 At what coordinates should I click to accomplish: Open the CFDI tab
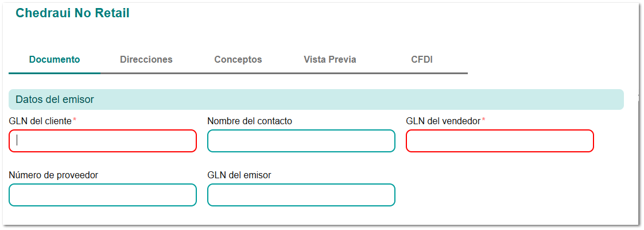(422, 60)
